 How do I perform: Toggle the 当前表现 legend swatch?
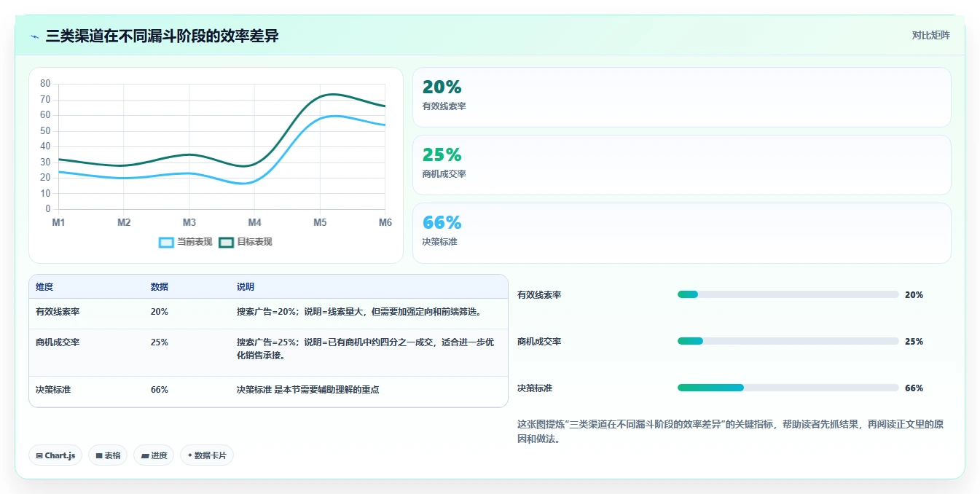point(166,242)
